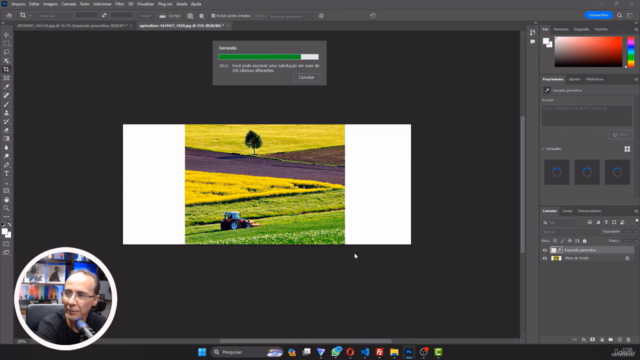Toggle lock position icon

(x=570, y=241)
